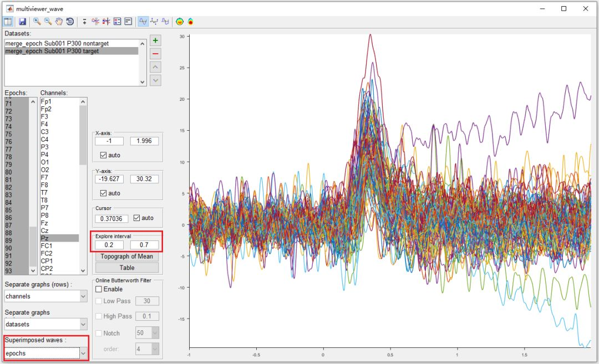
Task: Toggle the side panel layout icon
Action: pos(8,22)
